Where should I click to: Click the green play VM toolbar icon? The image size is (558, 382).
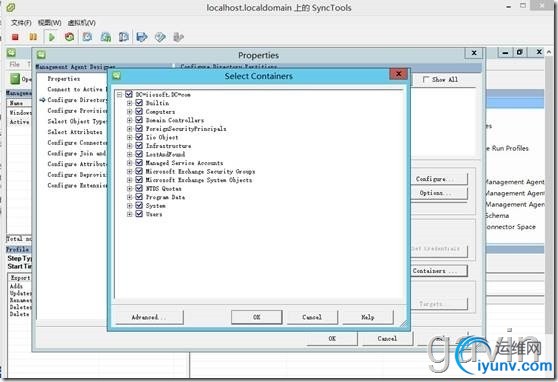pyautogui.click(x=52, y=37)
